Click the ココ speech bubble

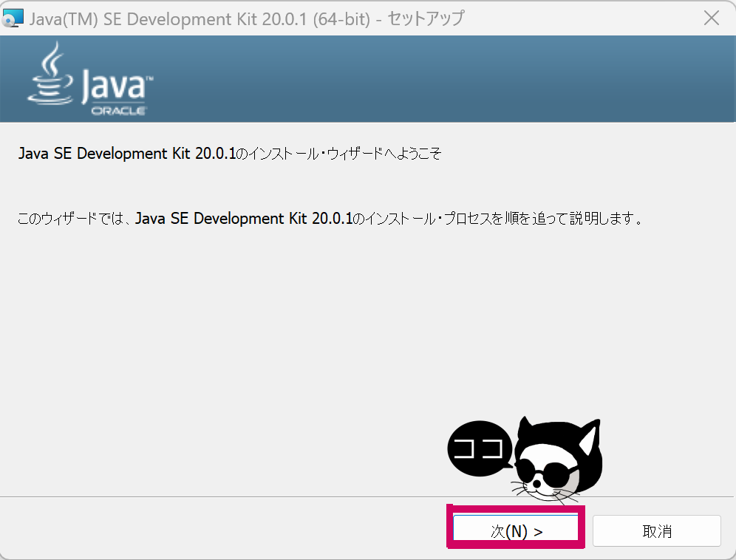click(480, 447)
